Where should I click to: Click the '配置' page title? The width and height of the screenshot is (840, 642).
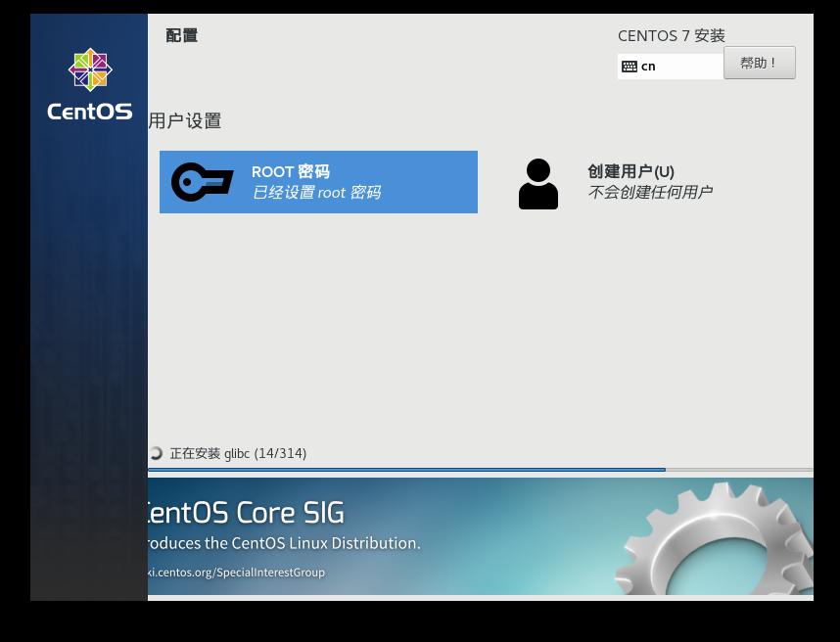[x=181, y=35]
